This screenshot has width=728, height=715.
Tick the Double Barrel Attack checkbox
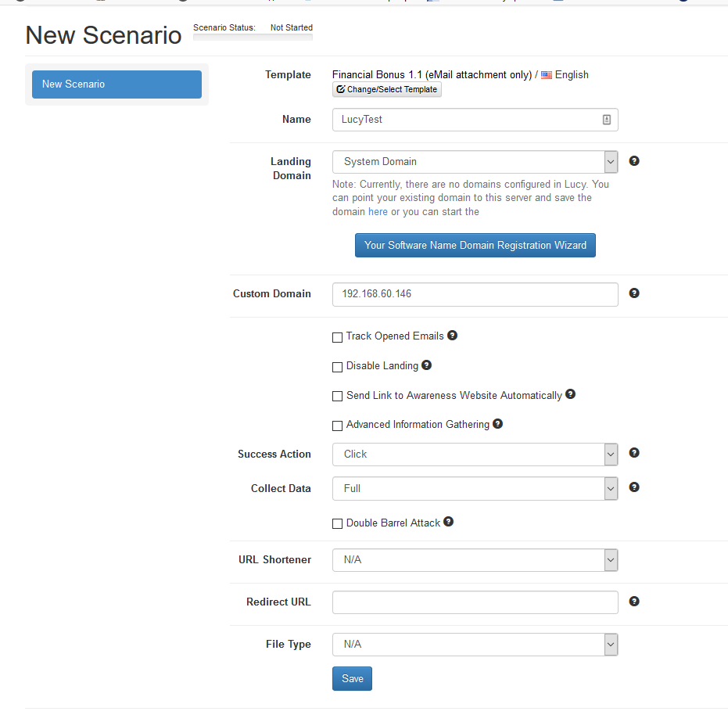[x=338, y=523]
